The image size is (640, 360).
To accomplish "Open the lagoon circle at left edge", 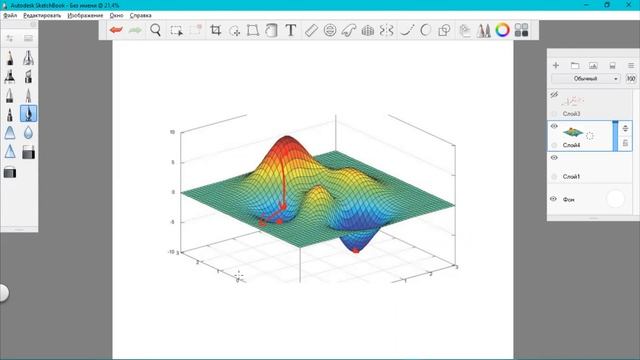I will pyautogui.click(x=3, y=293).
